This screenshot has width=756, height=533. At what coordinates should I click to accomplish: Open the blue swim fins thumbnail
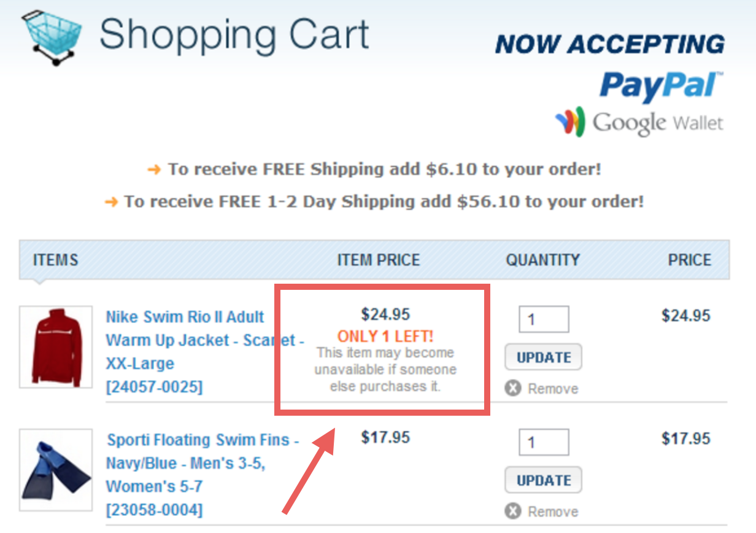pyautogui.click(x=56, y=470)
